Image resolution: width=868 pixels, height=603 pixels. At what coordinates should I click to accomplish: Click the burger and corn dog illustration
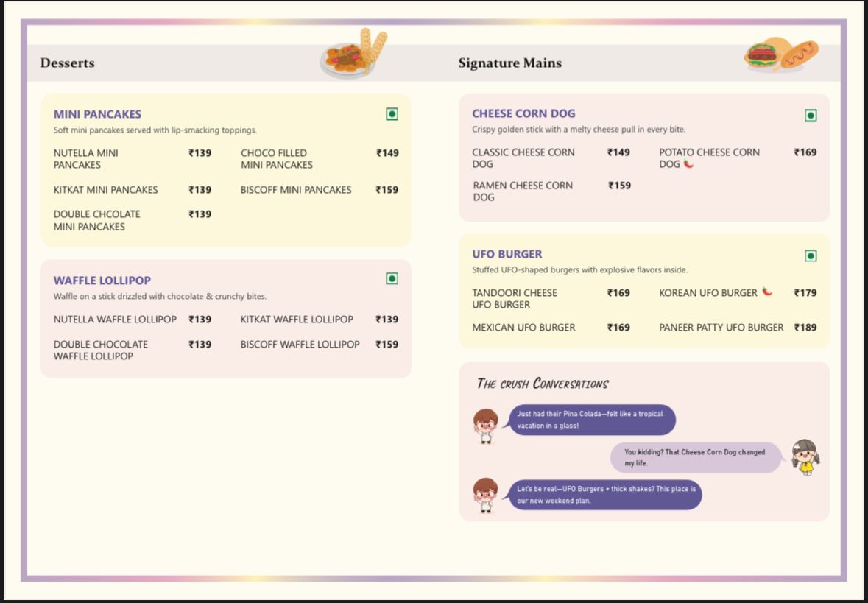(781, 54)
